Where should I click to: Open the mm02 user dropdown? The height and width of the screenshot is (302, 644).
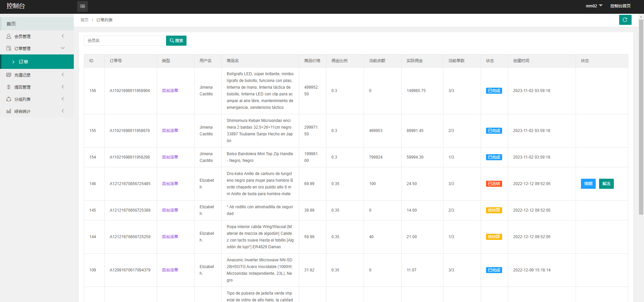[594, 6]
